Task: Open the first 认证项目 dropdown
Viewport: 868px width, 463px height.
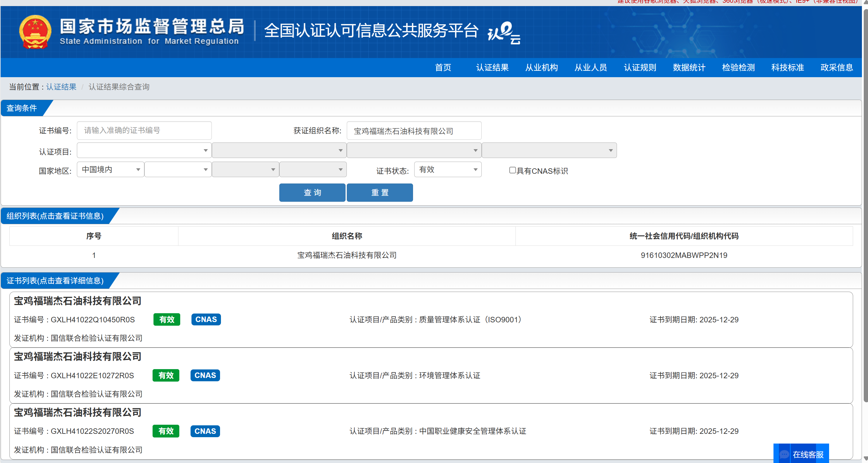Action: [144, 150]
